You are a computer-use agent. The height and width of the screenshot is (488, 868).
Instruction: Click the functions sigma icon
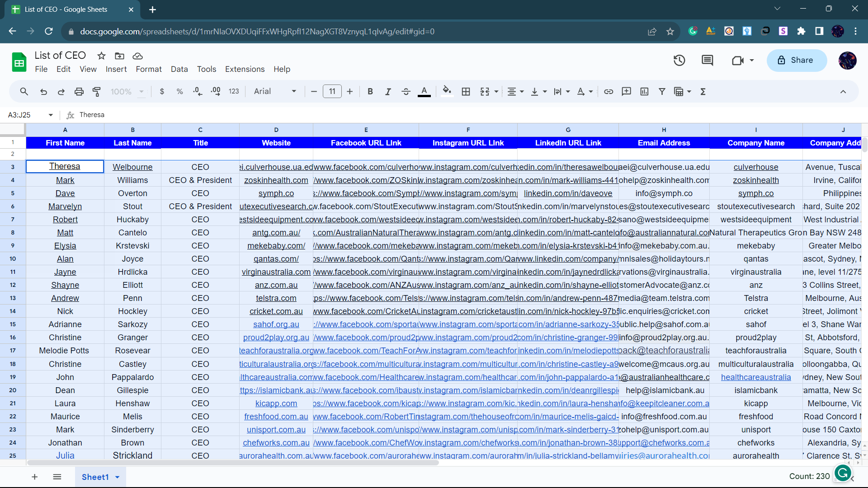pyautogui.click(x=703, y=92)
